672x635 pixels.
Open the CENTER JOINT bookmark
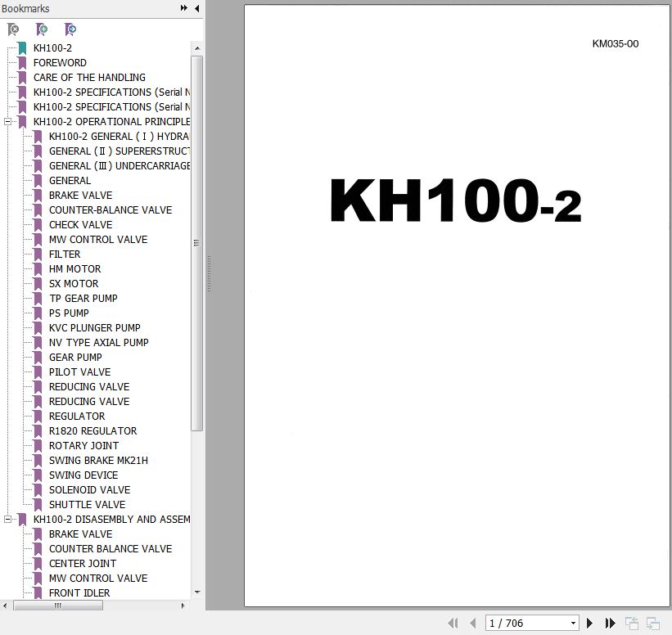pyautogui.click(x=83, y=564)
